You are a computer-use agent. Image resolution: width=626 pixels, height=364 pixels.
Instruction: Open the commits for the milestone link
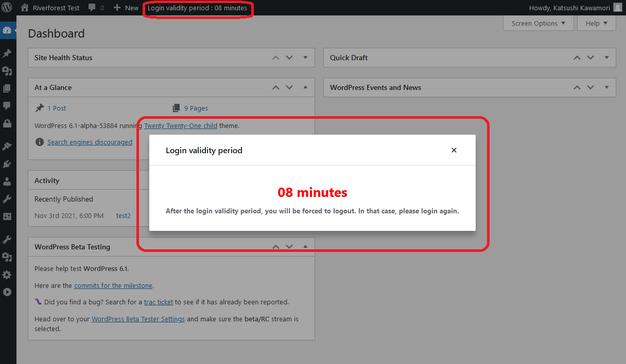click(113, 285)
